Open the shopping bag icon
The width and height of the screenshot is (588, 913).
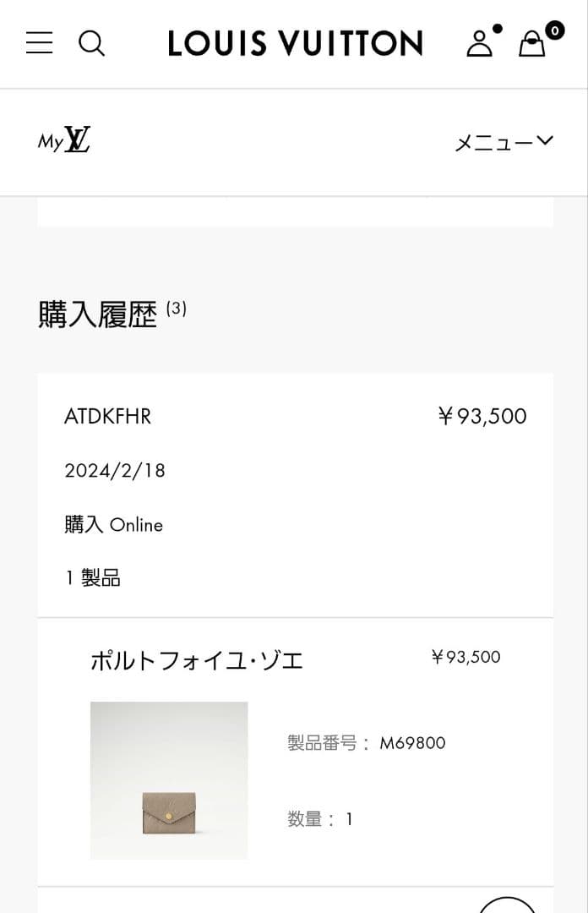coord(531,44)
